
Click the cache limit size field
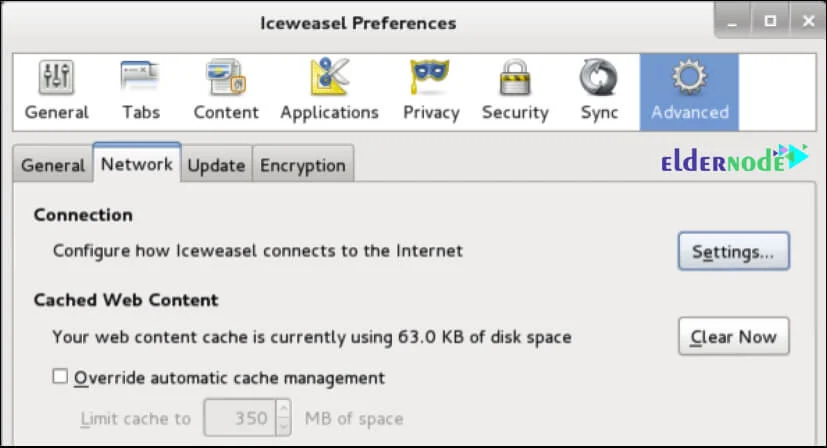[x=239, y=418]
